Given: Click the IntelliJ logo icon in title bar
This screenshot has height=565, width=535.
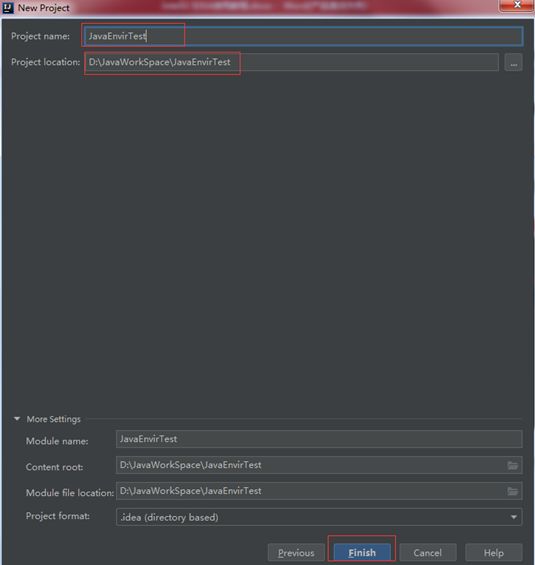Looking at the screenshot, I should pyautogui.click(x=8, y=8).
